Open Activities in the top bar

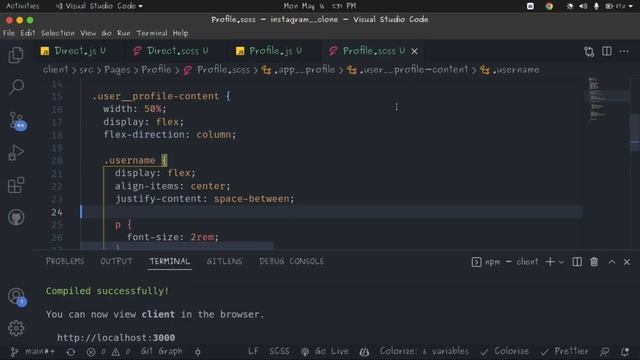(x=22, y=6)
